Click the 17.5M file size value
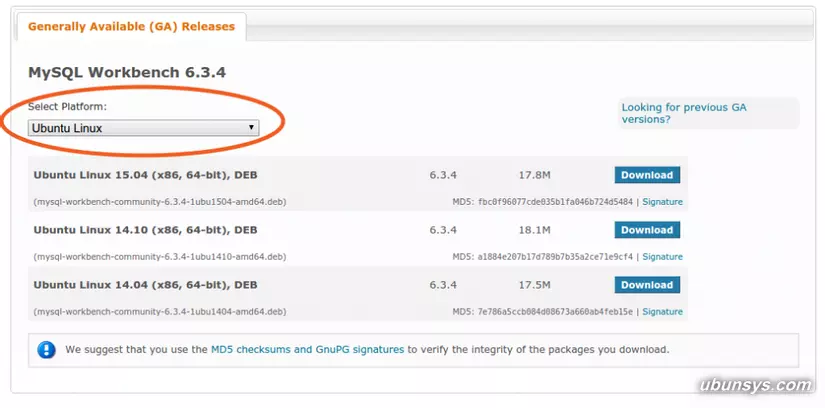The width and height of the screenshot is (825, 408). coord(535,285)
